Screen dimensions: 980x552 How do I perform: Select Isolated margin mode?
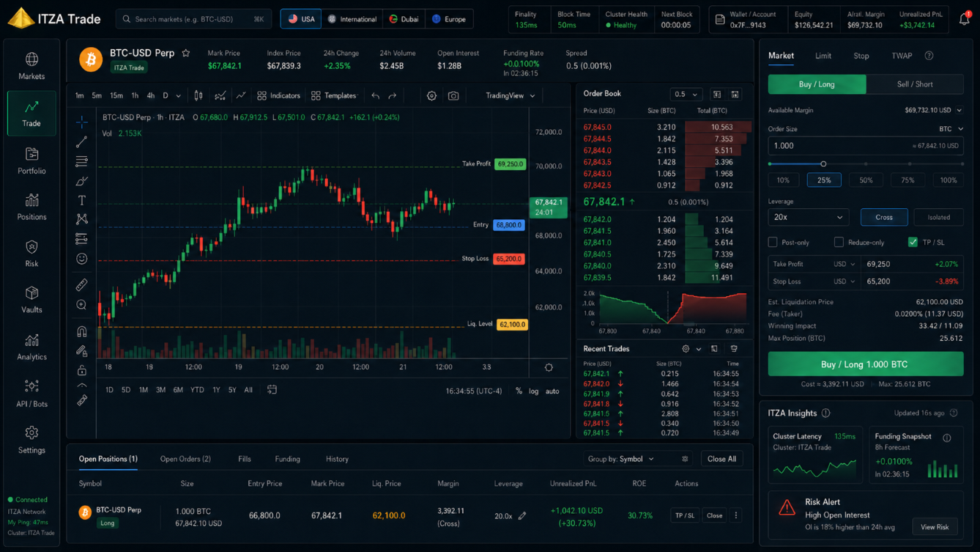coord(939,217)
